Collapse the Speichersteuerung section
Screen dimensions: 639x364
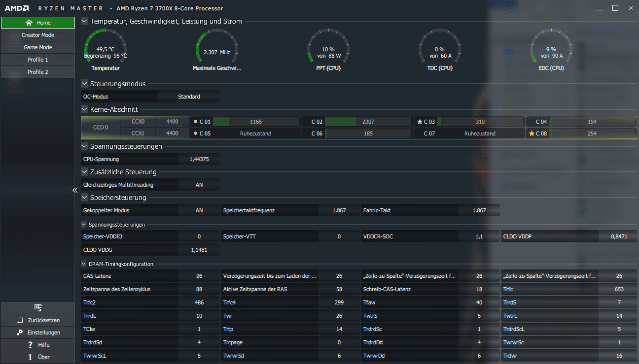pos(84,198)
